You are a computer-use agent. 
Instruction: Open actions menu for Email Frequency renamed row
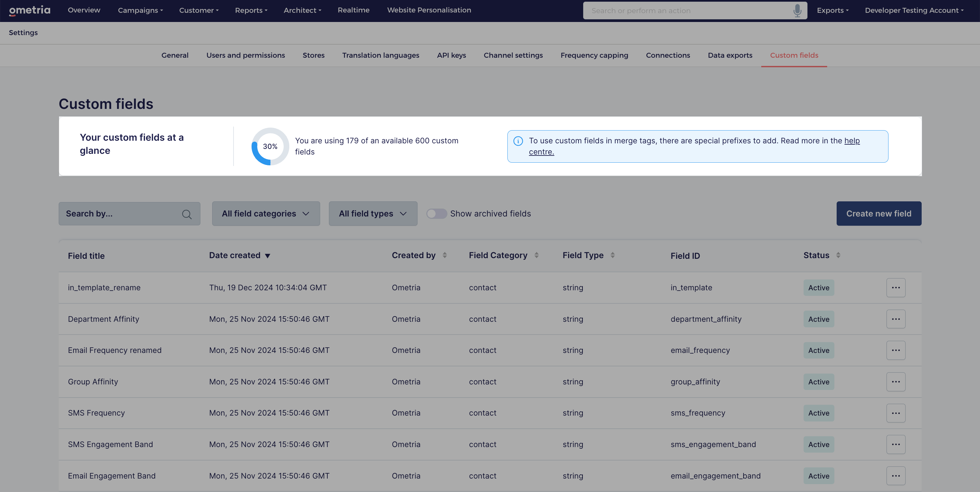(895, 350)
